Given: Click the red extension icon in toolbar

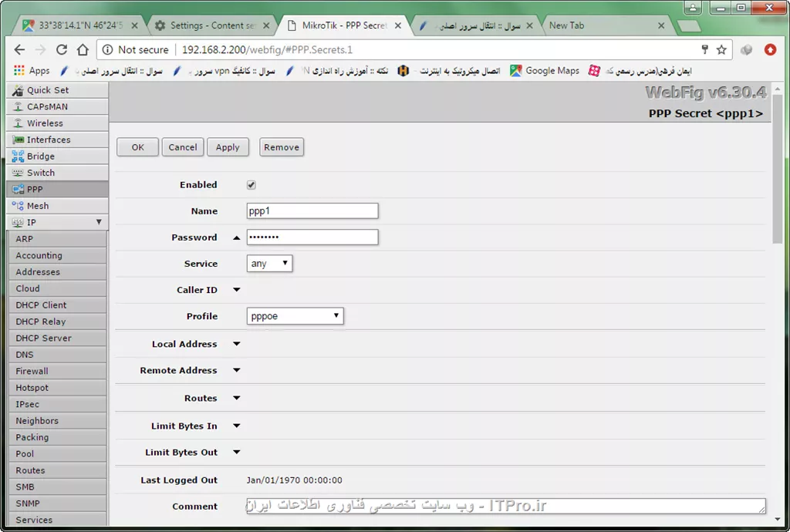Looking at the screenshot, I should click(770, 49).
